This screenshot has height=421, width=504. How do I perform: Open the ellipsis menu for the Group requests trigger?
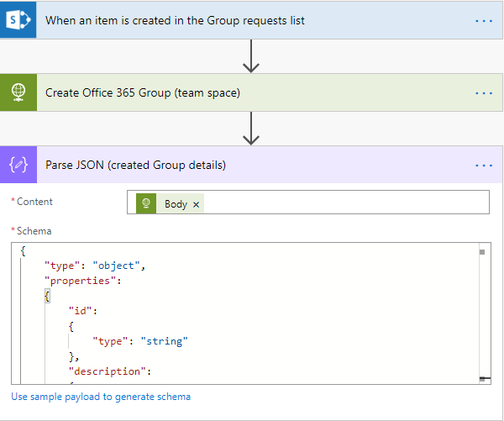pos(484,21)
